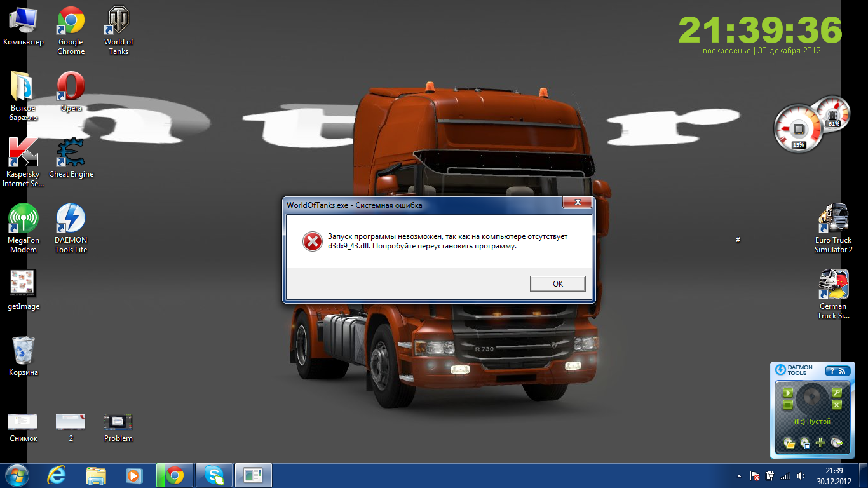
Task: Click the green plus icon in DAEMON Tools gadget
Action: click(x=820, y=443)
